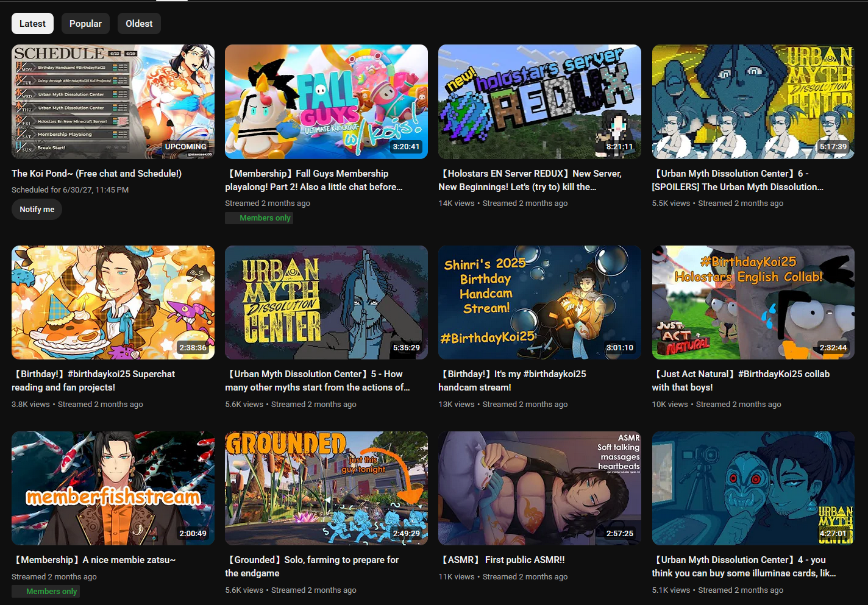
Task: Click '13K views' under handcam stream
Action: tap(456, 405)
